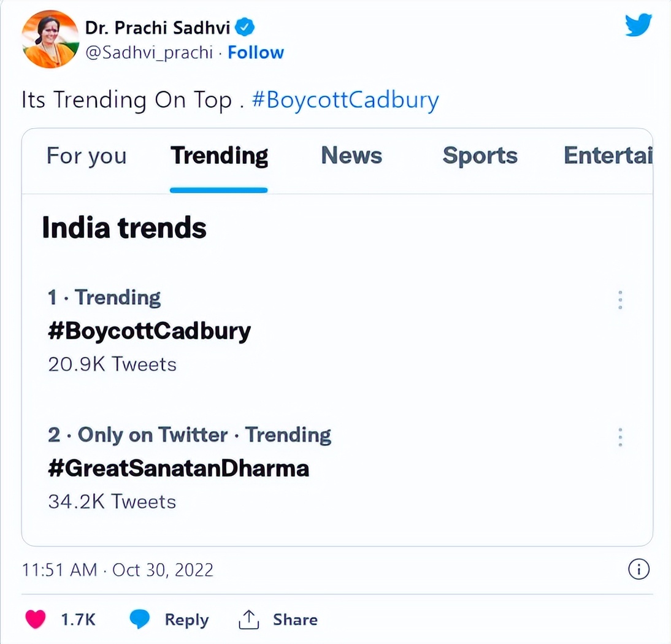This screenshot has height=644, width=671.
Task: Follow the @Sadhvi_prachi account
Action: pyautogui.click(x=256, y=53)
